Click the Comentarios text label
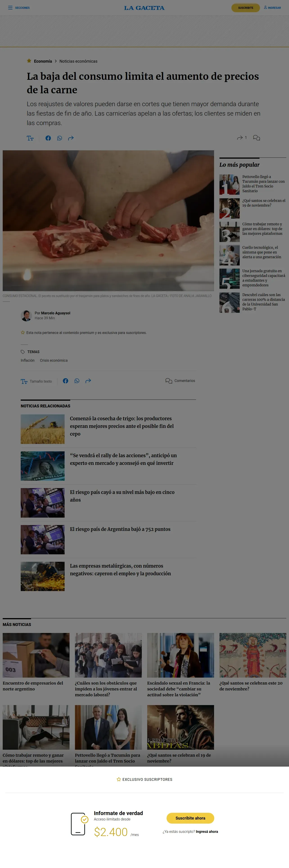The image size is (289, 868). coord(185,381)
